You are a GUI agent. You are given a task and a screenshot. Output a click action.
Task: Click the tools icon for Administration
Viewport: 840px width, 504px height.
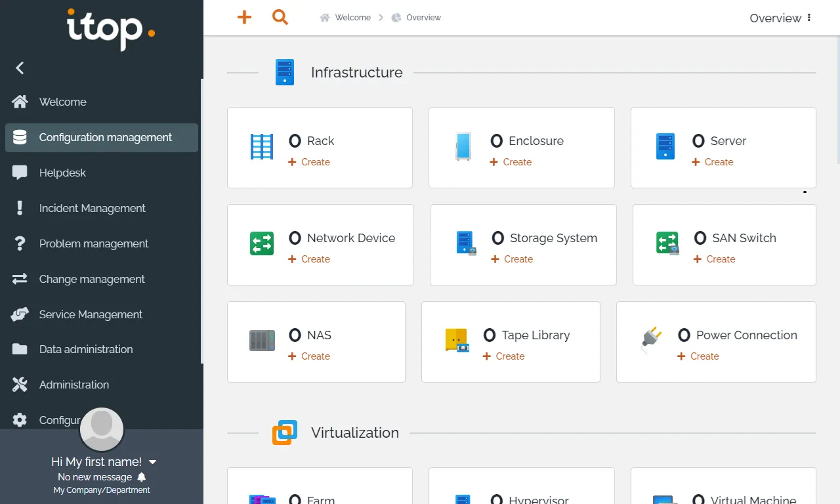pos(20,385)
